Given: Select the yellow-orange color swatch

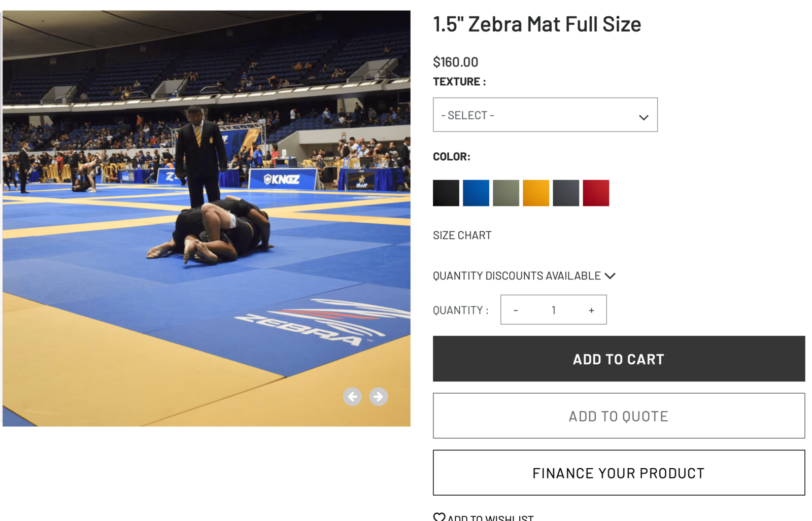Looking at the screenshot, I should [536, 193].
